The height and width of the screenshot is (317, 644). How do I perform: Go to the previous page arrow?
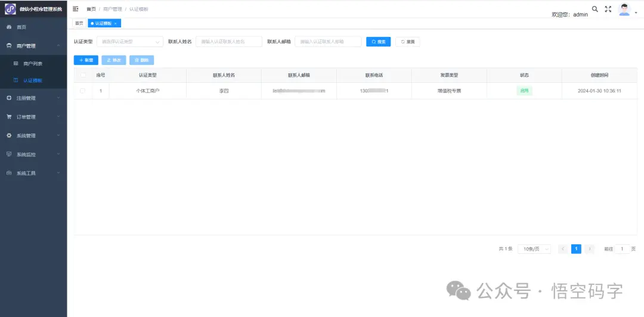click(x=563, y=249)
